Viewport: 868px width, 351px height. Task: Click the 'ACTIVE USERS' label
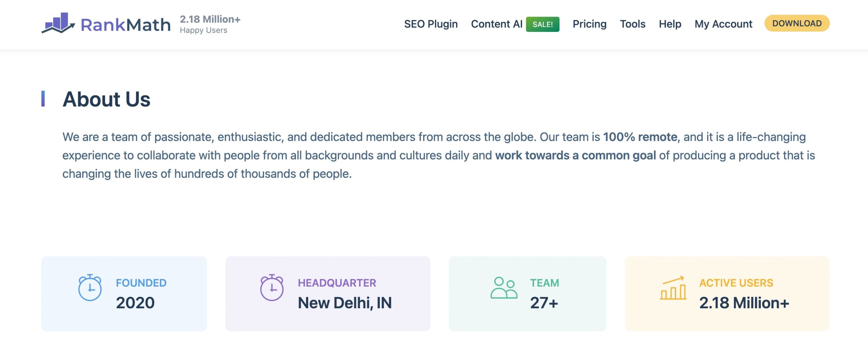[x=736, y=283]
